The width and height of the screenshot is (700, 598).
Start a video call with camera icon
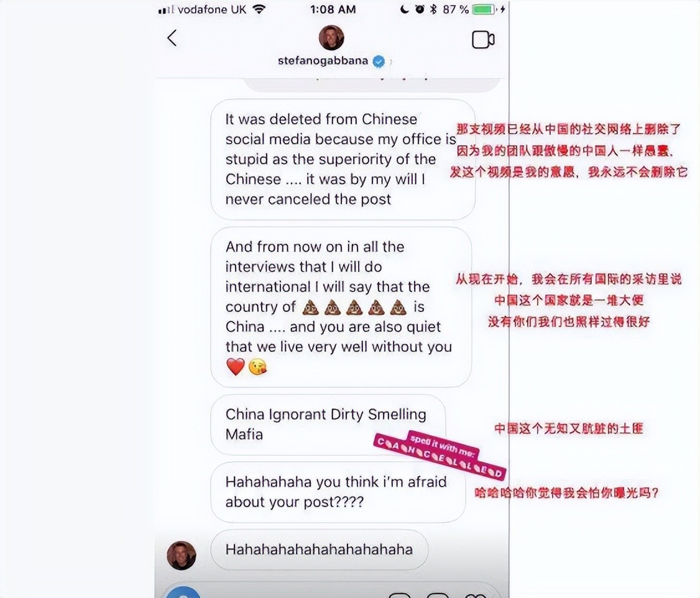[x=483, y=40]
